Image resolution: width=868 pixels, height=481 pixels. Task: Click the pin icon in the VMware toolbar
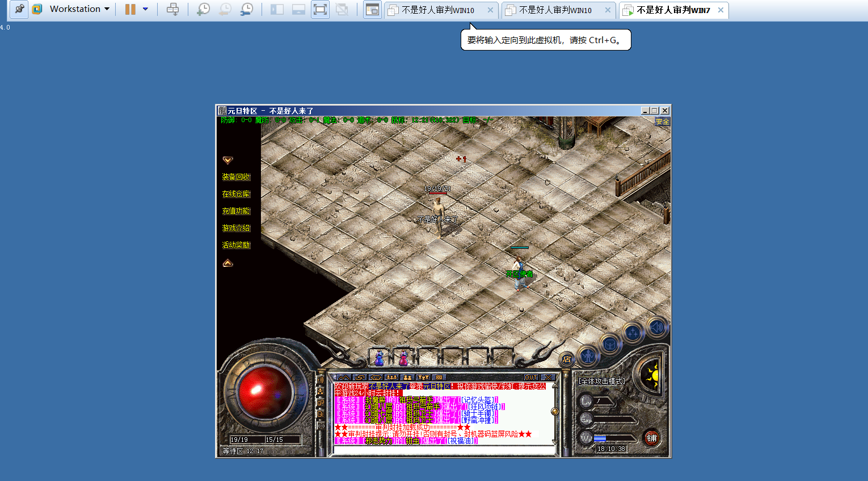click(19, 9)
